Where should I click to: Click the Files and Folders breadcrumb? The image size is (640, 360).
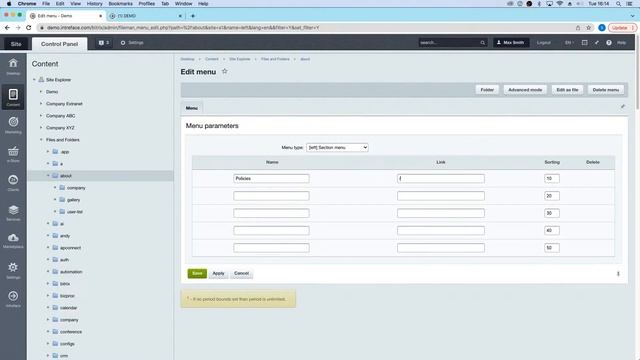pos(275,59)
